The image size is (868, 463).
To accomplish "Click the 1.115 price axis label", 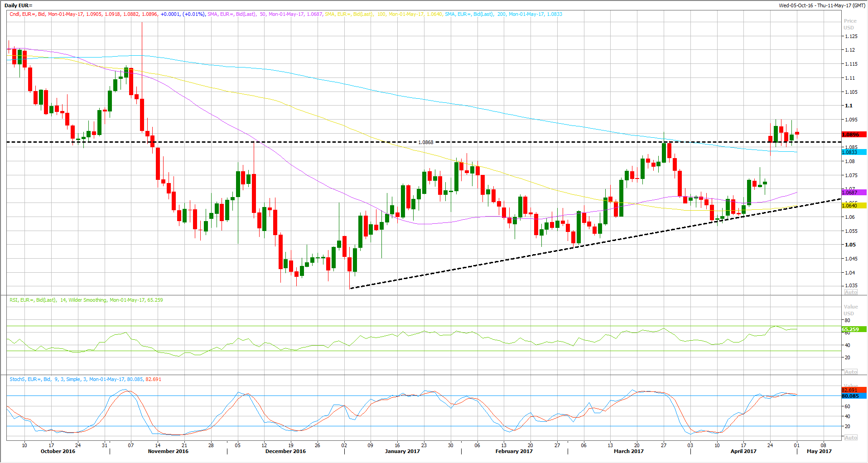I will [x=851, y=64].
